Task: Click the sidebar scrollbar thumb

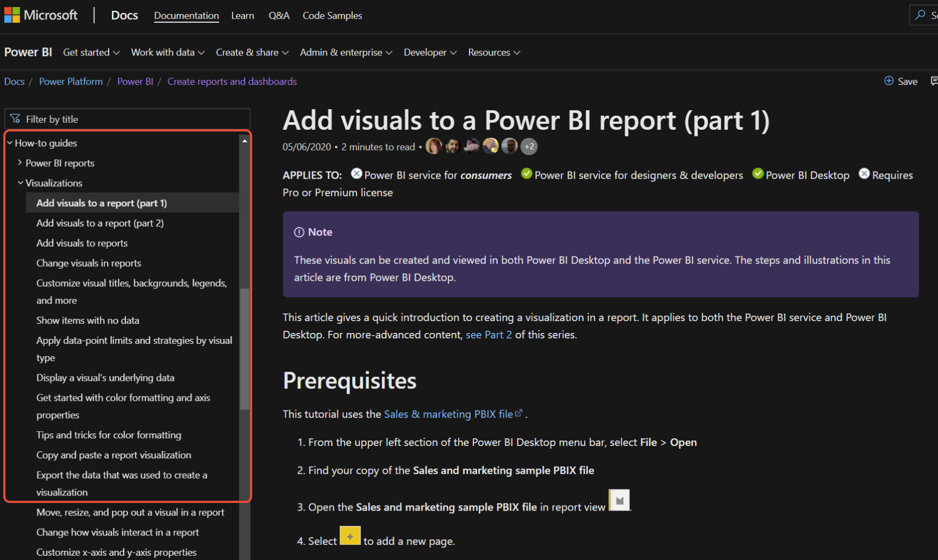Action: 245,349
